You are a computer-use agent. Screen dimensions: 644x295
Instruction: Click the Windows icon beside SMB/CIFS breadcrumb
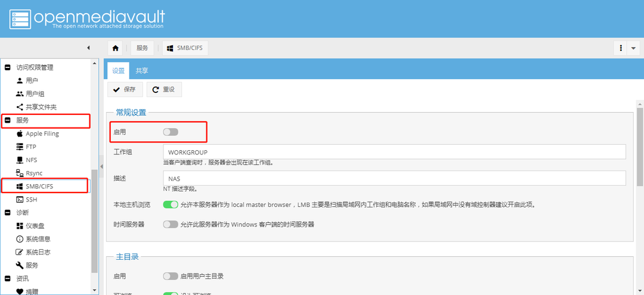[169, 48]
